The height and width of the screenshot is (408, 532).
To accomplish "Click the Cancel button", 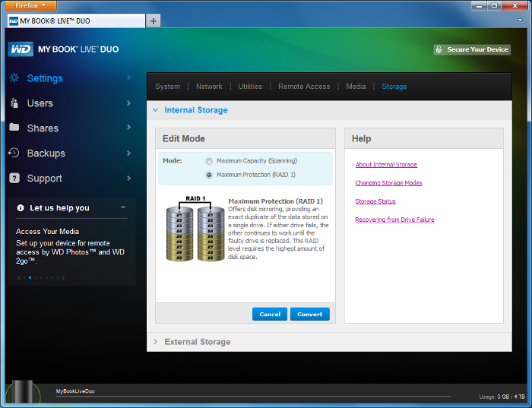I will (270, 314).
